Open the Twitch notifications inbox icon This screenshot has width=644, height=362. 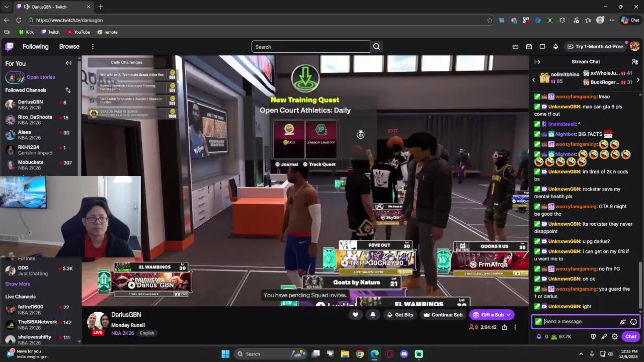(529, 47)
